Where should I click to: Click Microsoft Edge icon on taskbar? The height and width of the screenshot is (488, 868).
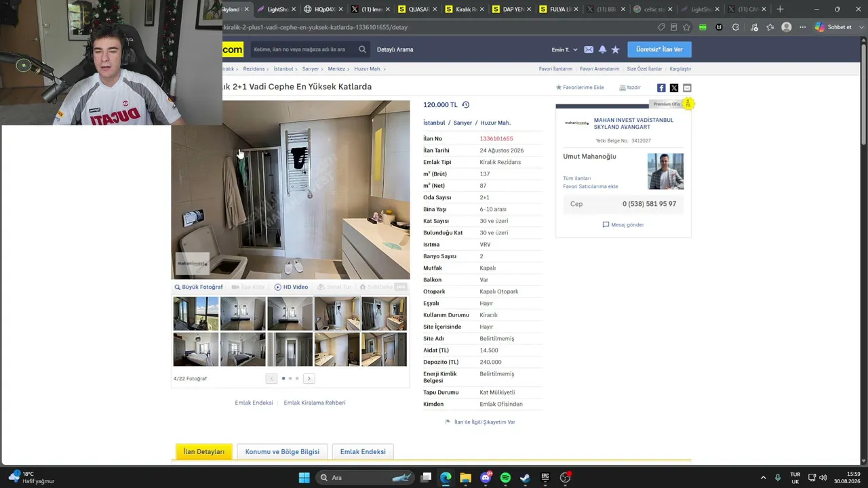(446, 478)
